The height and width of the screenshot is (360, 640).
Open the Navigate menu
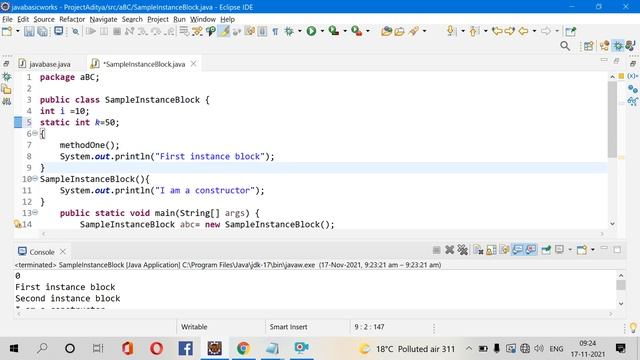[103, 19]
